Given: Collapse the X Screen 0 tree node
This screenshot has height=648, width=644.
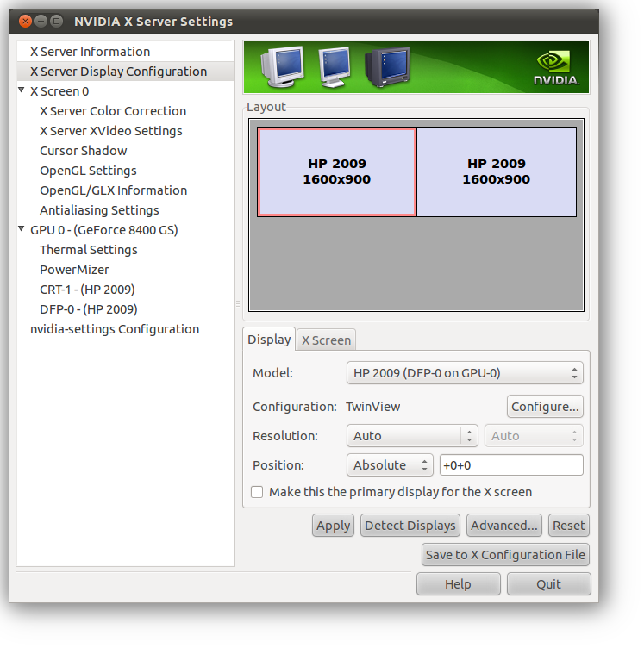Looking at the screenshot, I should point(22,90).
